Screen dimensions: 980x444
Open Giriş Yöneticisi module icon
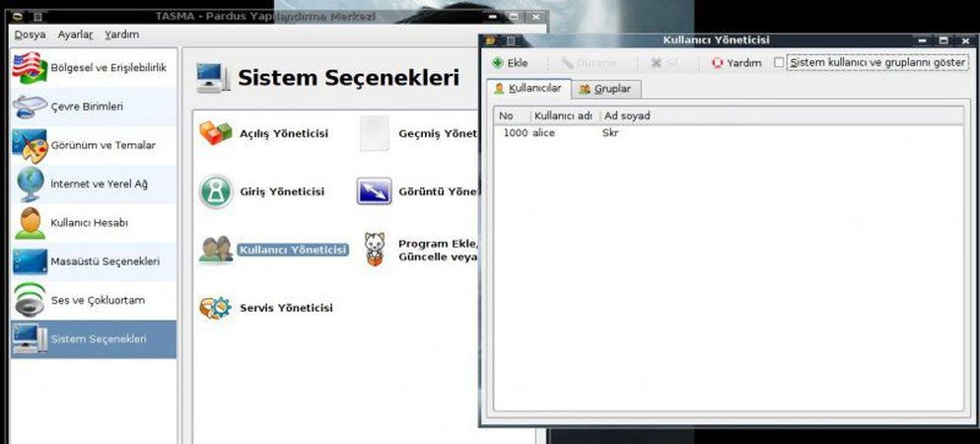pyautogui.click(x=215, y=191)
